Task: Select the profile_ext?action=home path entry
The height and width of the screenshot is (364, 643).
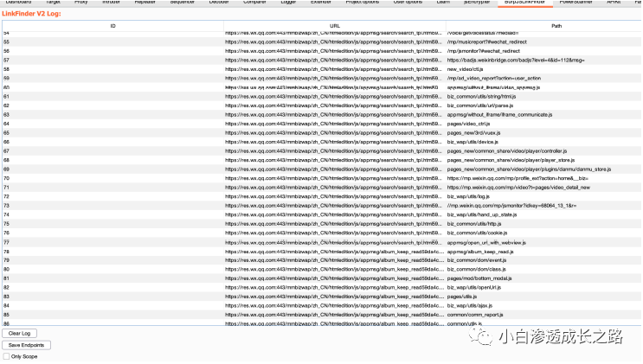Action: coord(518,178)
